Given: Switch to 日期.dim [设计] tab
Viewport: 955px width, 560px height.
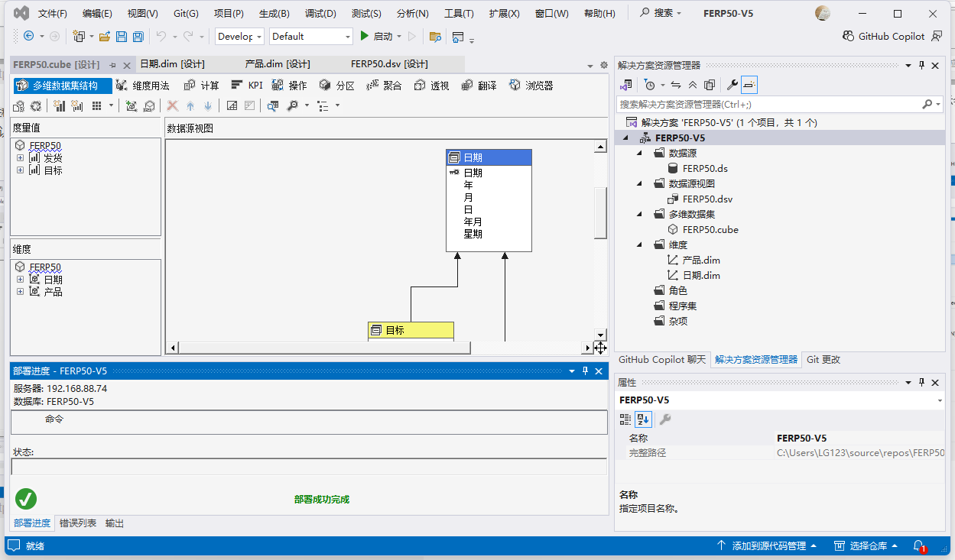Looking at the screenshot, I should (172, 64).
